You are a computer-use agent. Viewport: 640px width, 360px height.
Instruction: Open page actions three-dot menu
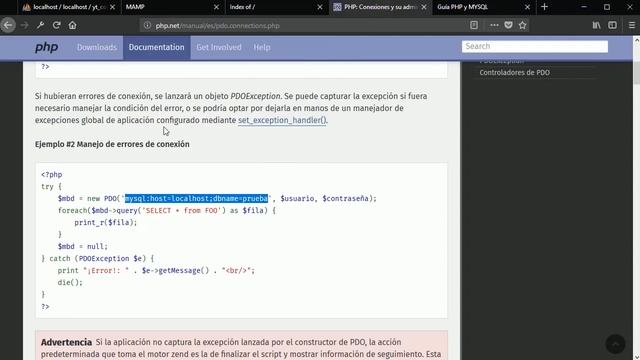pyautogui.click(x=494, y=25)
